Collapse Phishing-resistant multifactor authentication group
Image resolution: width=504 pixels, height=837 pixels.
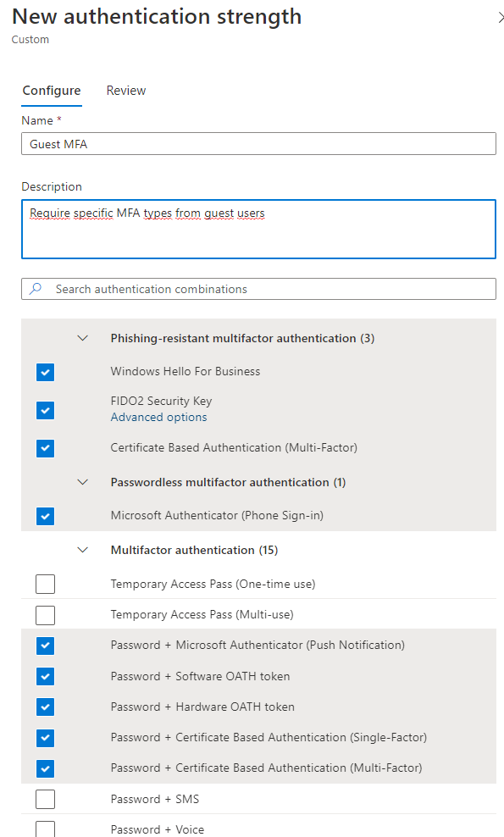(x=83, y=338)
